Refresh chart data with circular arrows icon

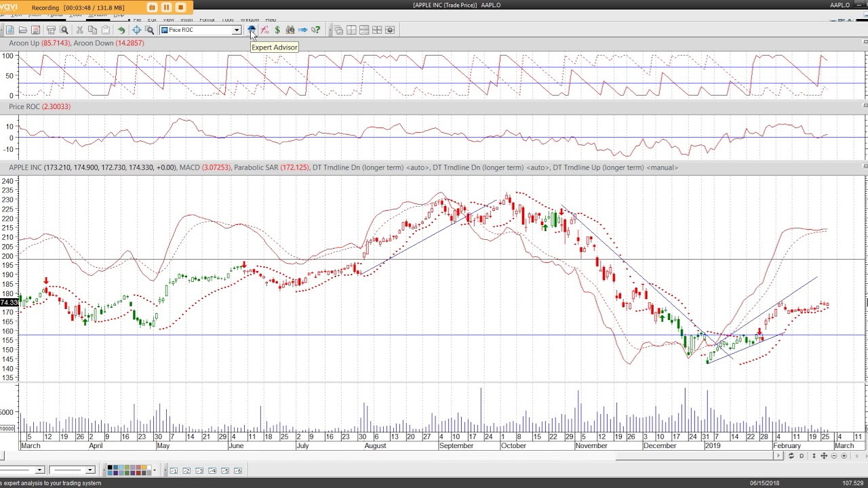pos(791,455)
